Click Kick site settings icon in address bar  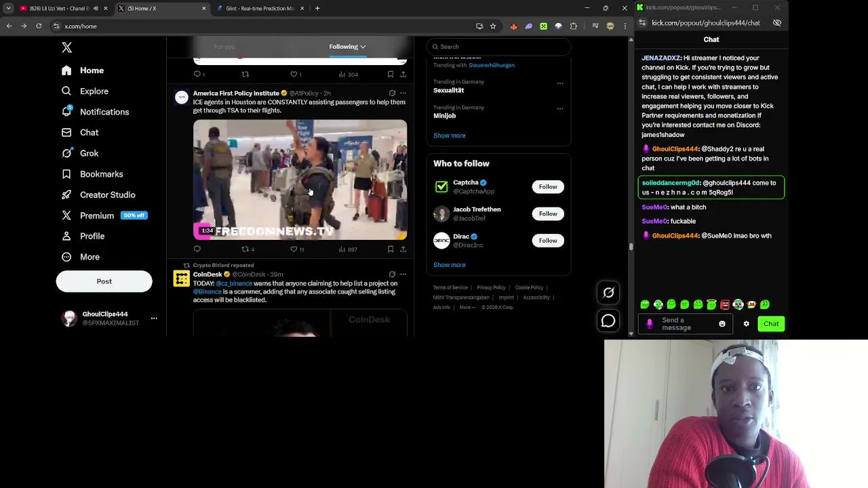(642, 23)
